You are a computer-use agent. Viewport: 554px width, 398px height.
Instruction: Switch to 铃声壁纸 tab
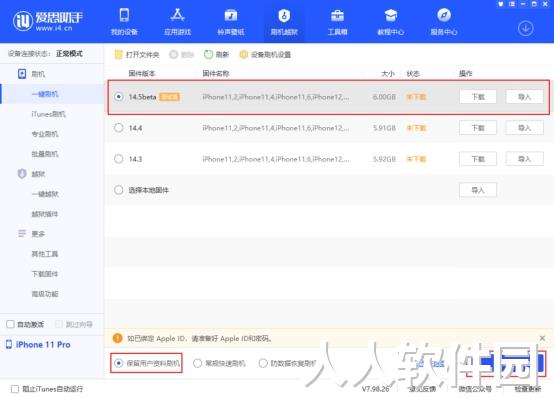pyautogui.click(x=231, y=22)
